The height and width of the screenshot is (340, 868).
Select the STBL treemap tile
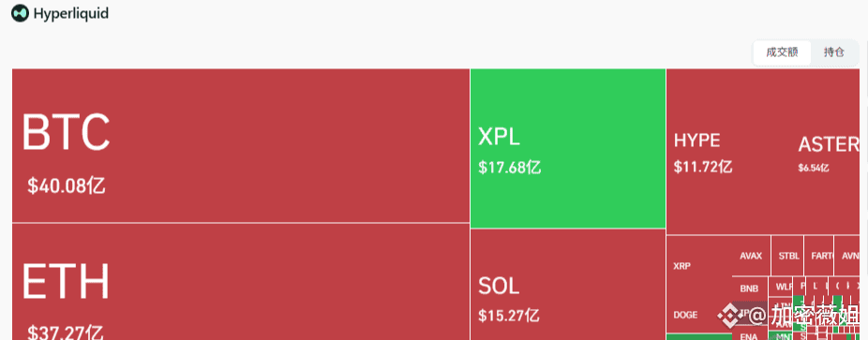coord(787,256)
